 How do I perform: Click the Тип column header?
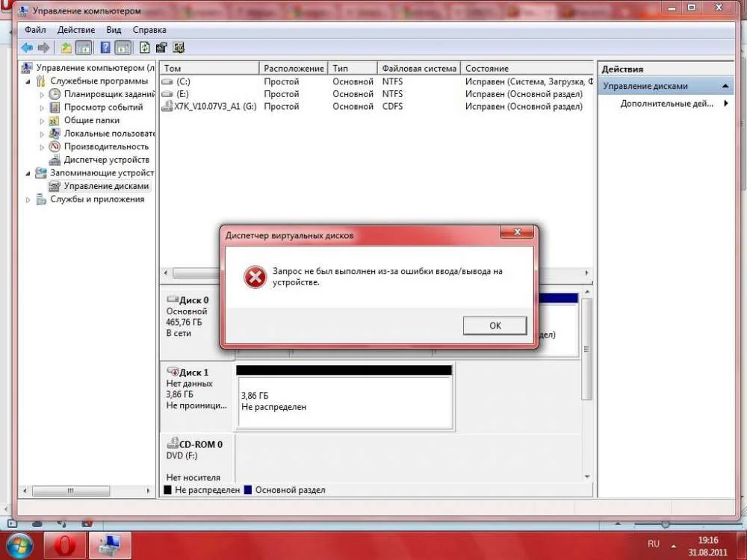pos(353,69)
